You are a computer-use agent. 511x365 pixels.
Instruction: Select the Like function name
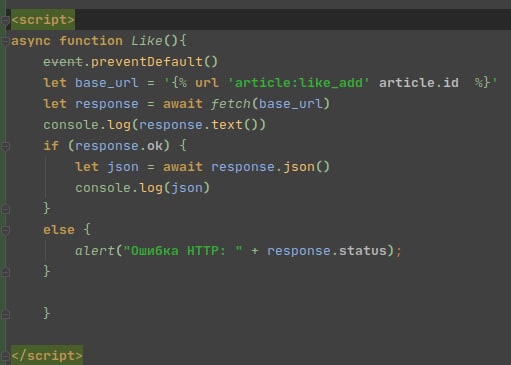[147, 41]
